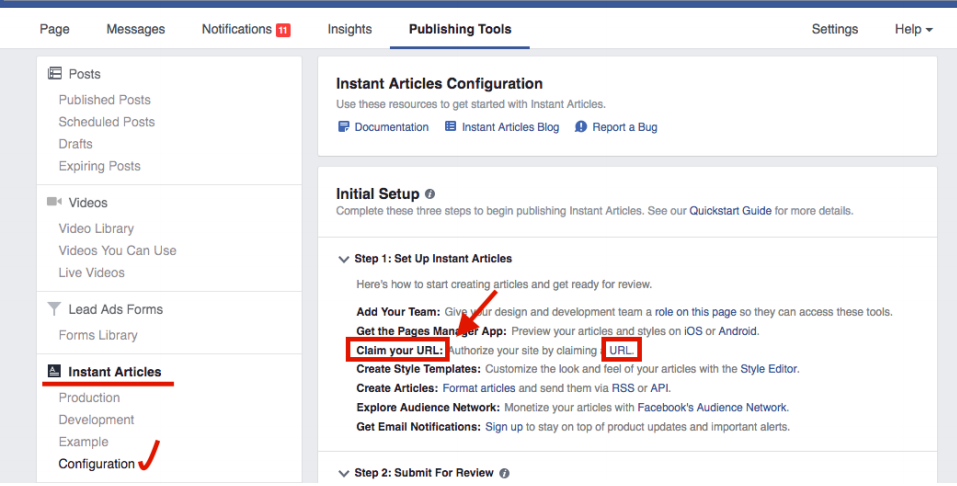Click the URL link in Claim your URL
The image size is (957, 486).
(621, 350)
